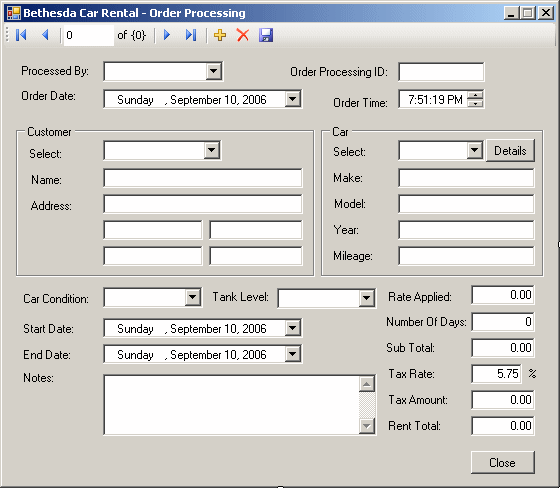Add a new record with plus icon
The width and height of the screenshot is (560, 488).
pyautogui.click(x=220, y=35)
